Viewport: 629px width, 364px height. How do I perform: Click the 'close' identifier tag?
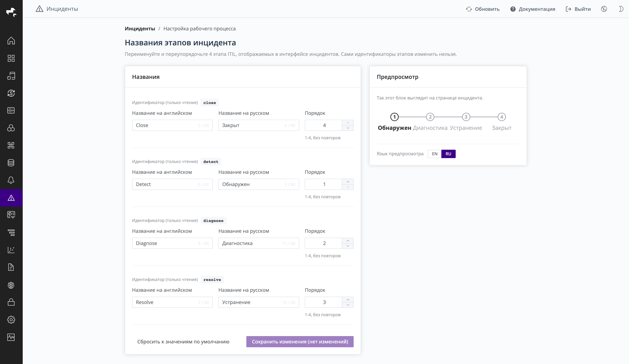coord(209,103)
